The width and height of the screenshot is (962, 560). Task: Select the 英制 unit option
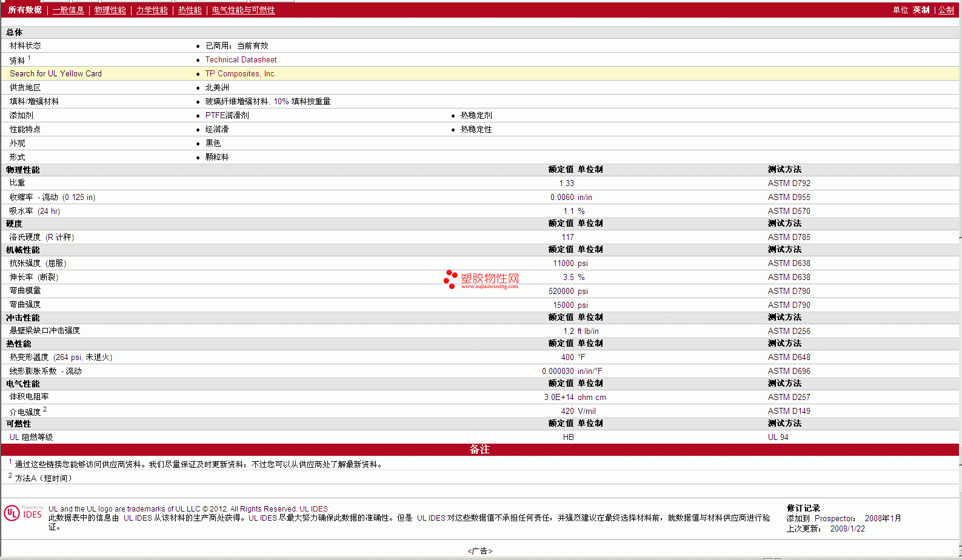pos(921,10)
